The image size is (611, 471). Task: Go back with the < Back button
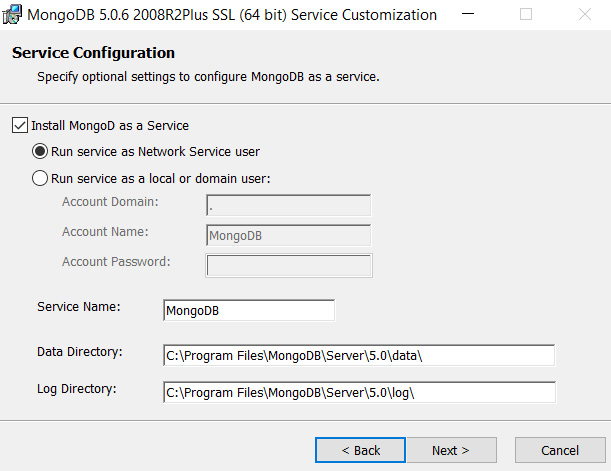click(360, 450)
